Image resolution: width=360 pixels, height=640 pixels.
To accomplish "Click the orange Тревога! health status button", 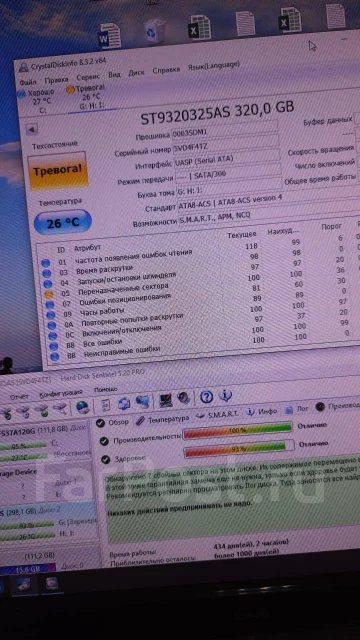I will click(58, 170).
